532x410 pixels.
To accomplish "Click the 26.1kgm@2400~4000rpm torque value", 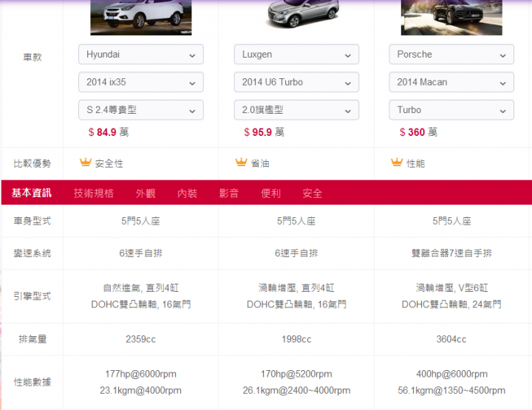I will pyautogui.click(x=296, y=391).
